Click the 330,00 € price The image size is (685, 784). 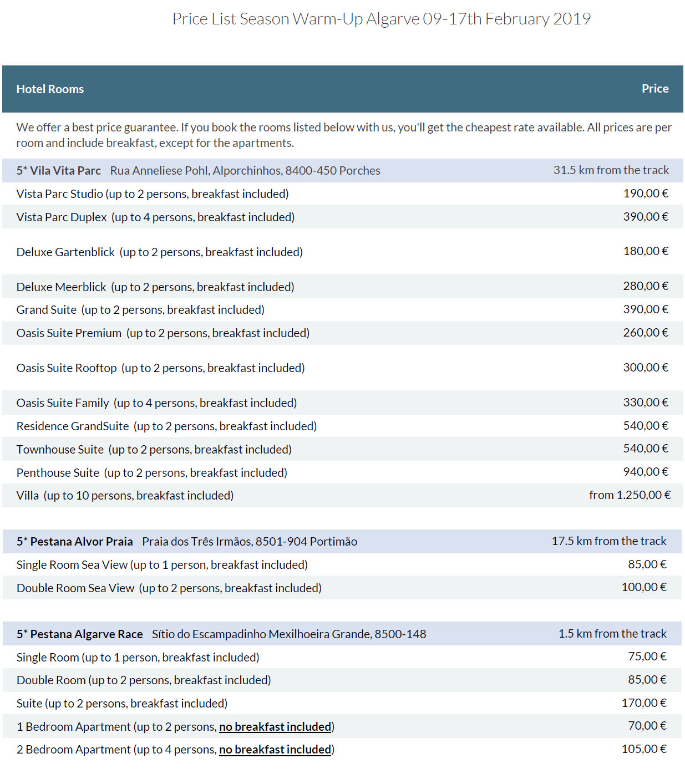pos(646,403)
